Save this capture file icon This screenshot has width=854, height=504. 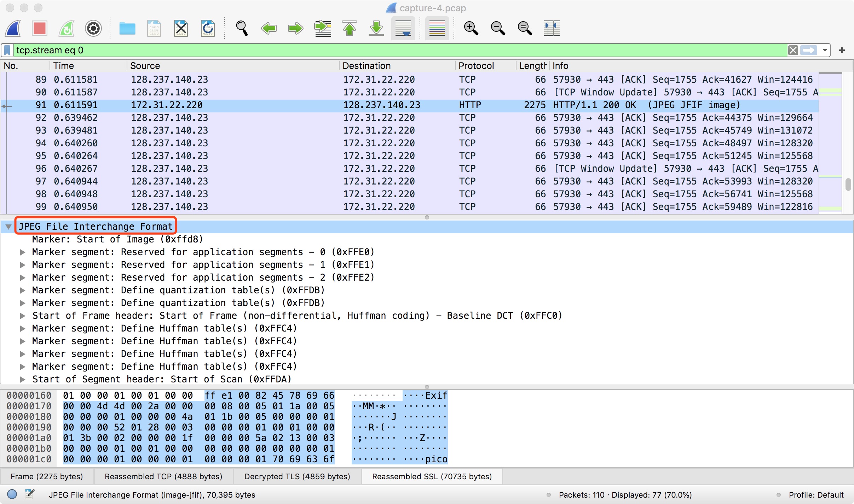[154, 28]
